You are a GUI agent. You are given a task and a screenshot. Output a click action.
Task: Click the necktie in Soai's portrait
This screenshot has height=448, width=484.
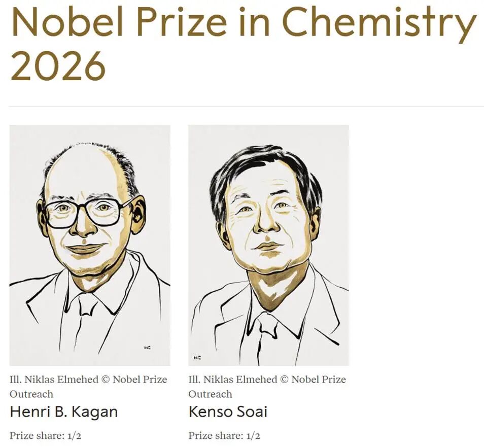[268, 336]
